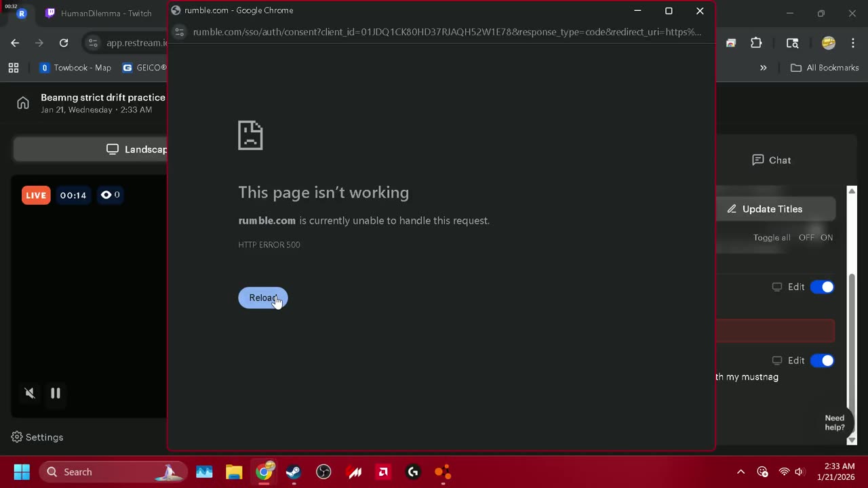Open the All Bookmarks folder

(825, 68)
